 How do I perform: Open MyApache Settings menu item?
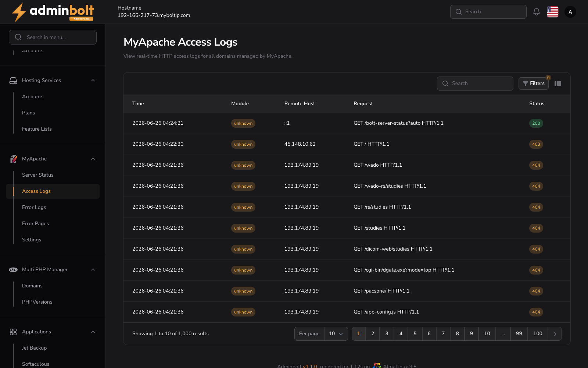pos(32,240)
